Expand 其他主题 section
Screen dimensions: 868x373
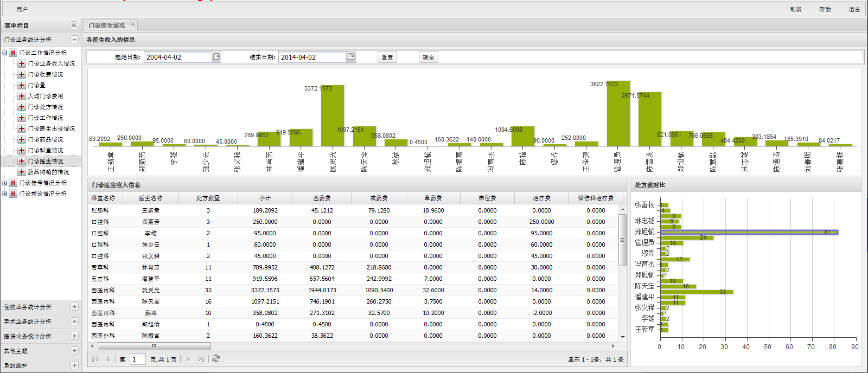point(74,351)
